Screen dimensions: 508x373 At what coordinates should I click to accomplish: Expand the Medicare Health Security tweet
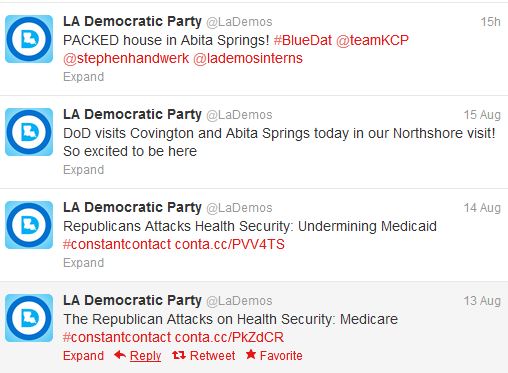84,356
